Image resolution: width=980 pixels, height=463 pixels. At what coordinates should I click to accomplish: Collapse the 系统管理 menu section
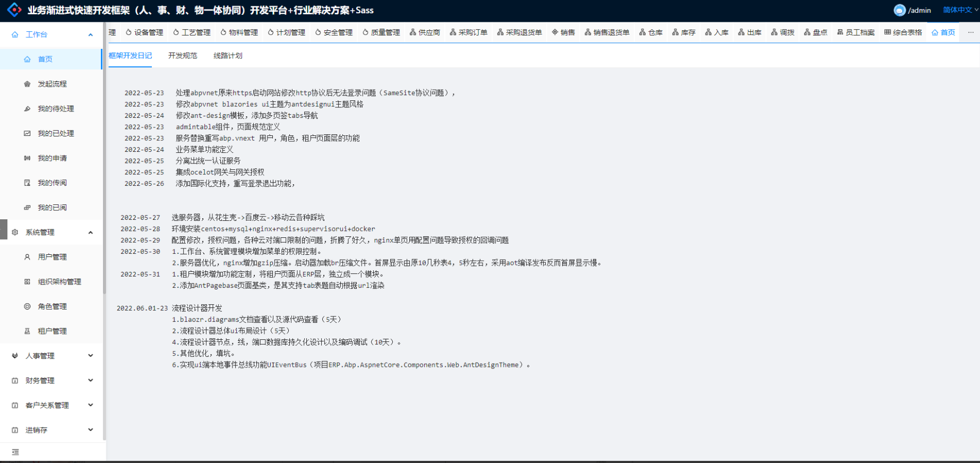[90, 233]
